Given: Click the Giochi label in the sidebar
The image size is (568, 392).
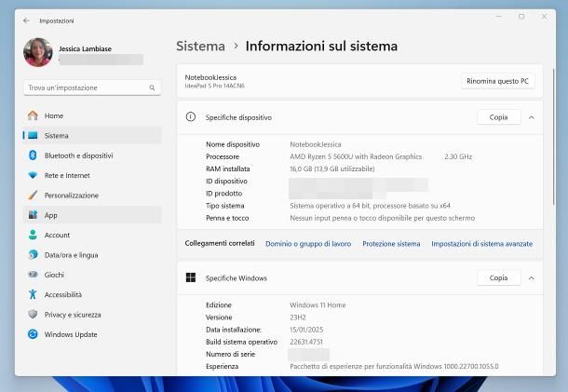Looking at the screenshot, I should [x=54, y=275].
